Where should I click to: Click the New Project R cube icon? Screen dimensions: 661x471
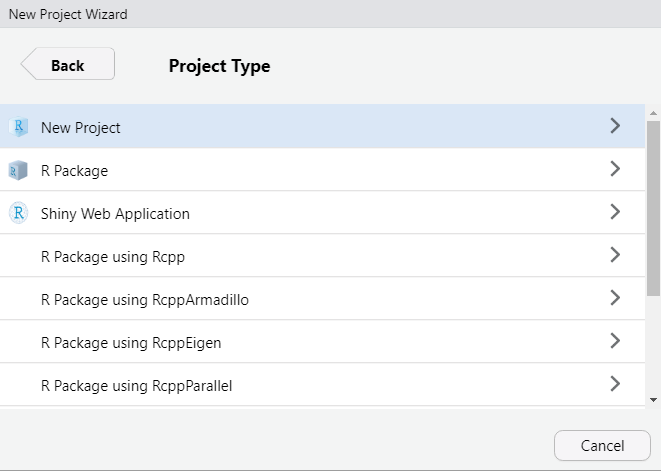19,127
